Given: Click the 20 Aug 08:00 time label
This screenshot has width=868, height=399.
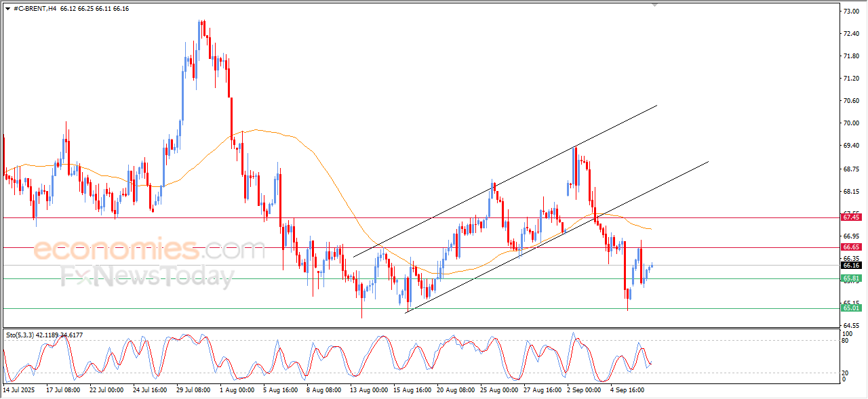Looking at the screenshot, I should pos(455,390).
